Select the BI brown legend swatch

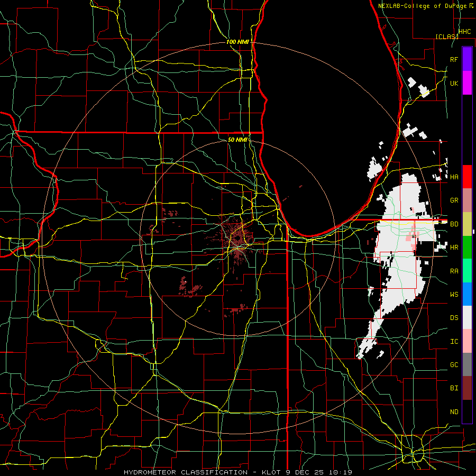tap(467, 388)
